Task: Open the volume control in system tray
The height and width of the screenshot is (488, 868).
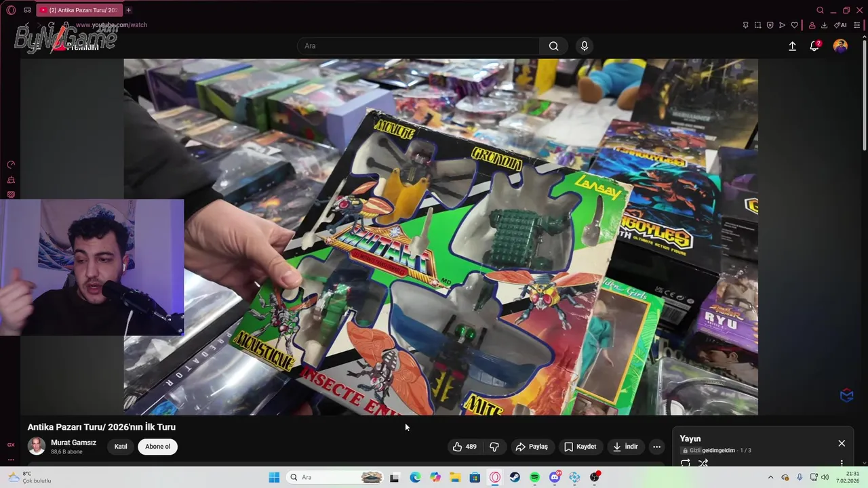Action: tap(825, 477)
